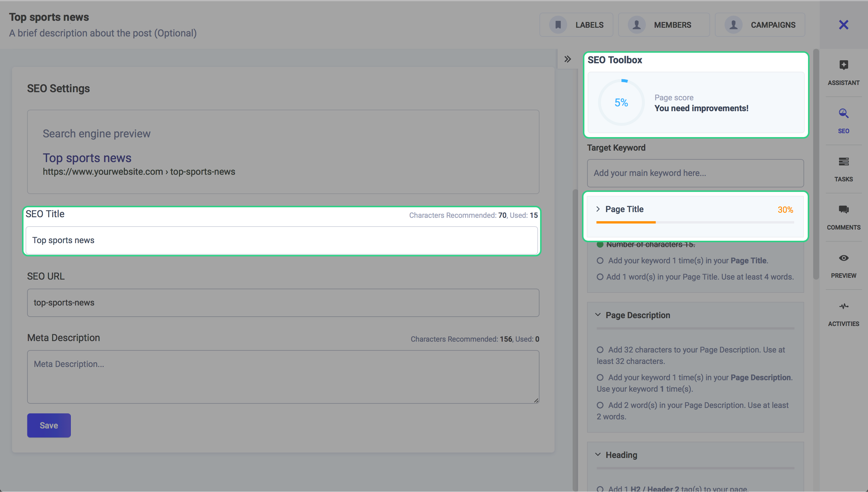This screenshot has height=492, width=868.
Task: Select 'Add 2 word(s)' Page Description circle
Action: point(600,405)
